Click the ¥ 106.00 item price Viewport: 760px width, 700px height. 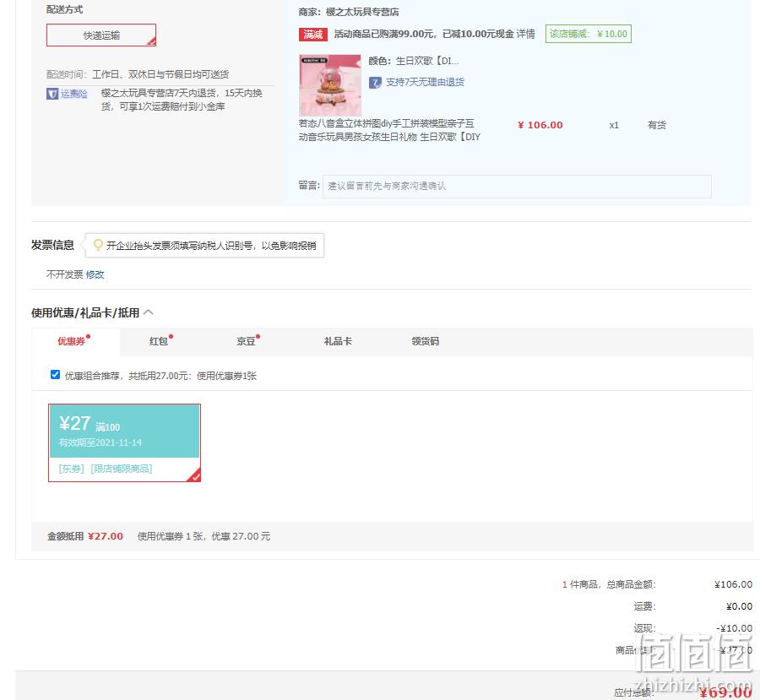[540, 125]
